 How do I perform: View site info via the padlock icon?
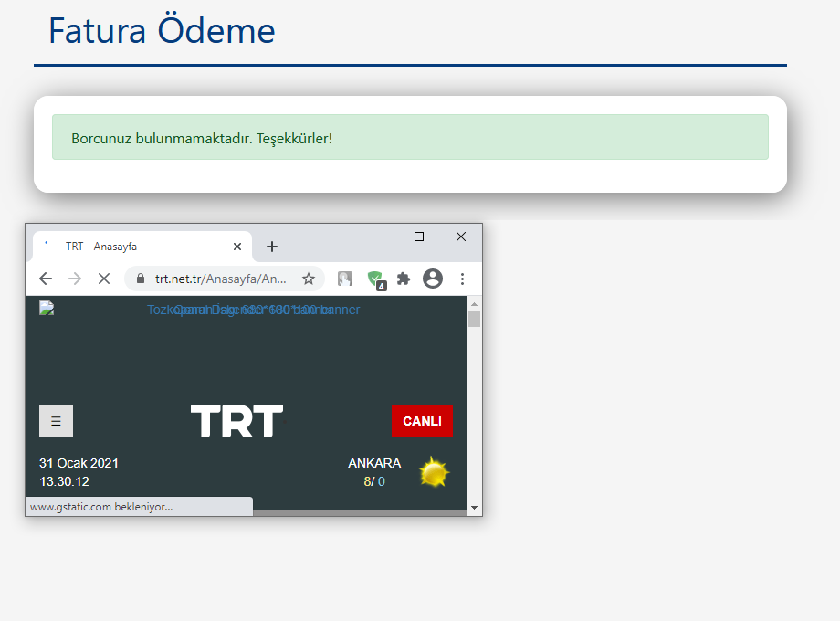point(141,279)
